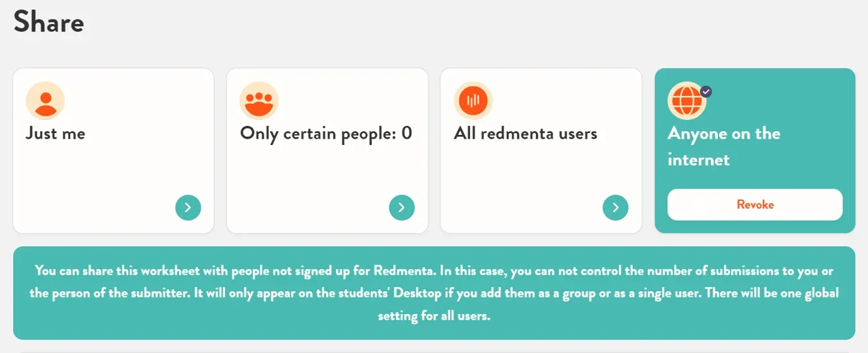Click the three-people group icon
868x353 pixels.
click(259, 101)
